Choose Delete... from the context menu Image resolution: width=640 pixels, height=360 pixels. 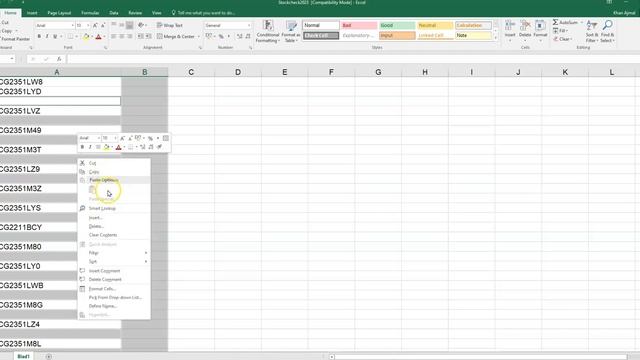click(114, 226)
